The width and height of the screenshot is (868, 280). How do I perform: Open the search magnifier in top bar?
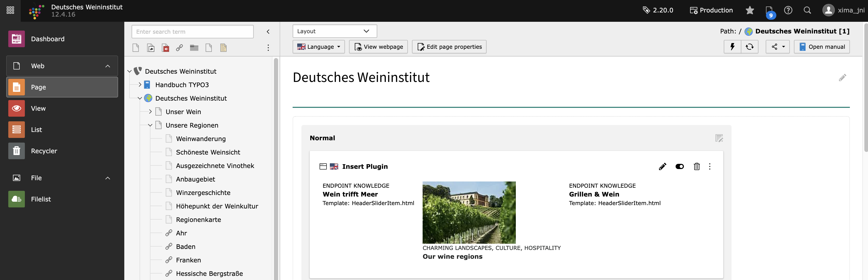tap(807, 10)
